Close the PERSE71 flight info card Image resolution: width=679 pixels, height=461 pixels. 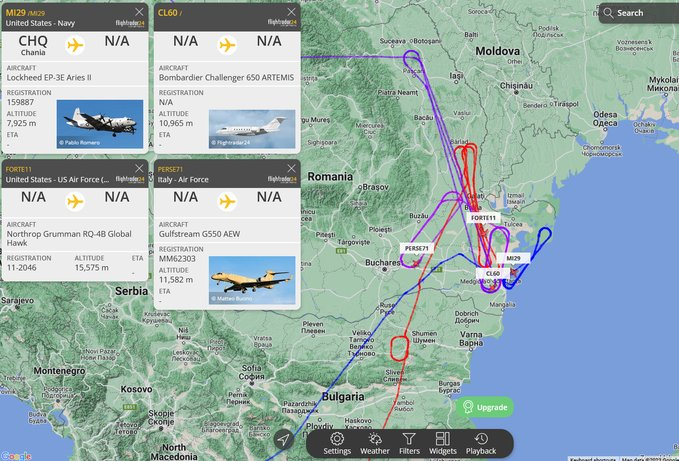pyautogui.click(x=291, y=168)
